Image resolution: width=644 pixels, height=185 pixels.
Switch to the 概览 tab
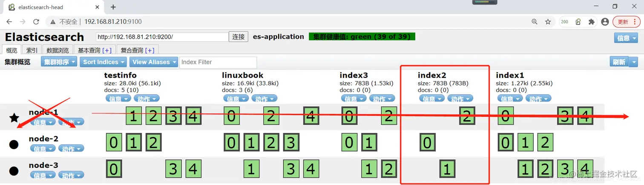[11, 50]
